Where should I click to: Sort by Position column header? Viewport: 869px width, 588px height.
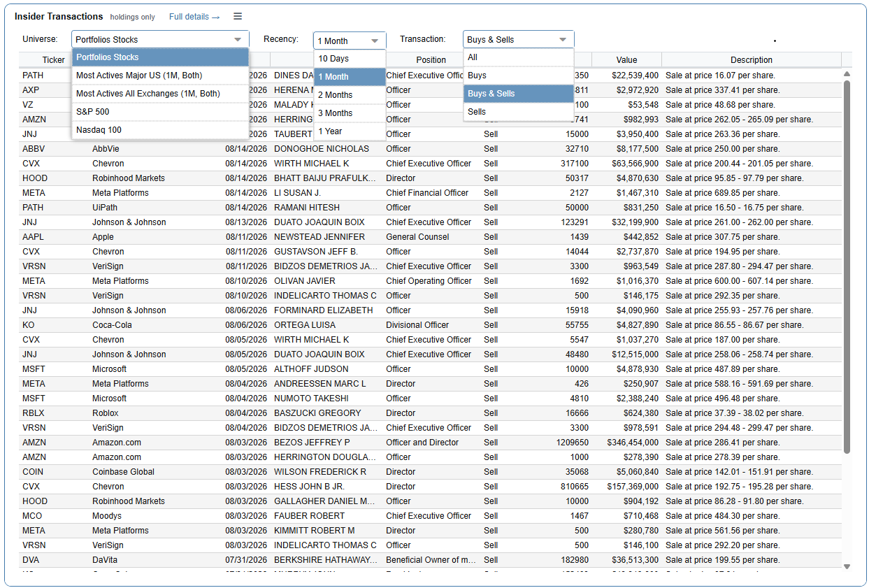click(431, 60)
